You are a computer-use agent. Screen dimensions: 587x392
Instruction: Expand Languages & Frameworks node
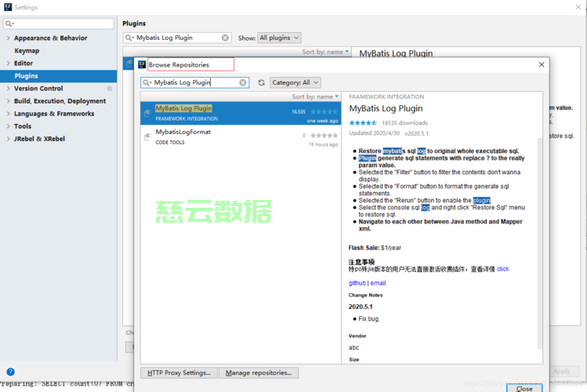[x=9, y=114]
